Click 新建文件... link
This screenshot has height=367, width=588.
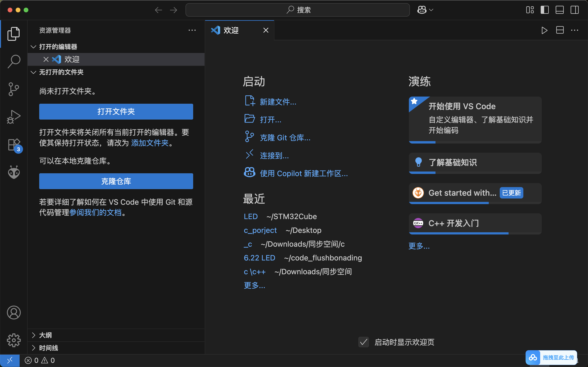tap(278, 102)
